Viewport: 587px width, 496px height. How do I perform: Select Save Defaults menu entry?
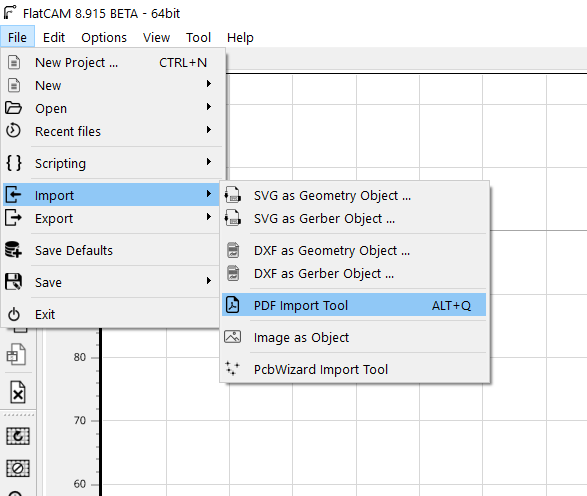[x=111, y=250]
